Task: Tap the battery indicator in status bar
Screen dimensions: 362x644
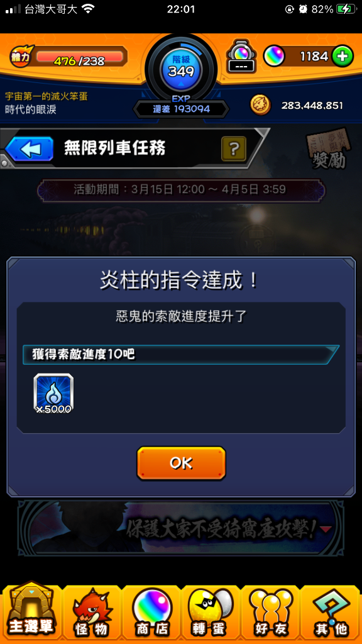Action: [x=346, y=9]
